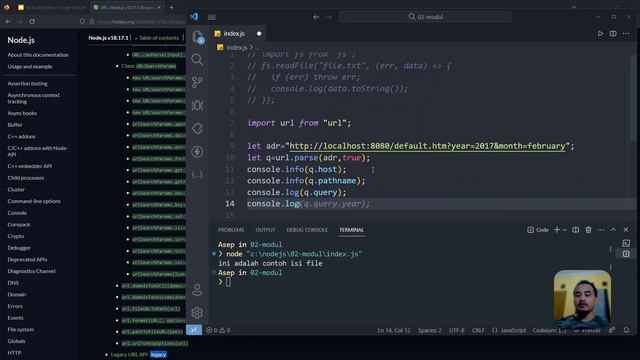Open the lightning bolt extension view
This screenshot has height=360, width=640.
(x=197, y=152)
